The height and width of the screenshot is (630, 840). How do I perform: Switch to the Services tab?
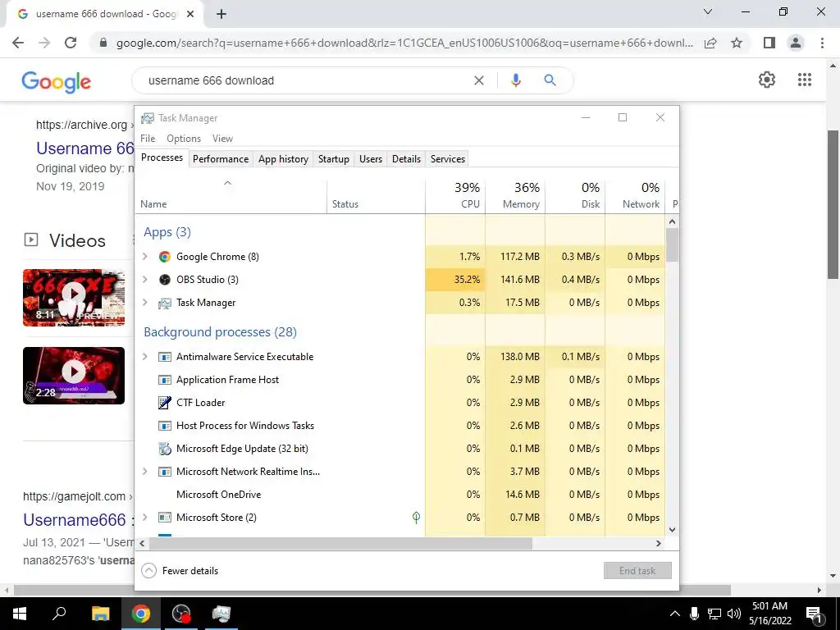tap(448, 159)
